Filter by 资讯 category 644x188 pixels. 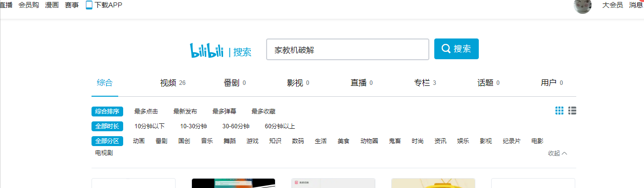click(440, 141)
